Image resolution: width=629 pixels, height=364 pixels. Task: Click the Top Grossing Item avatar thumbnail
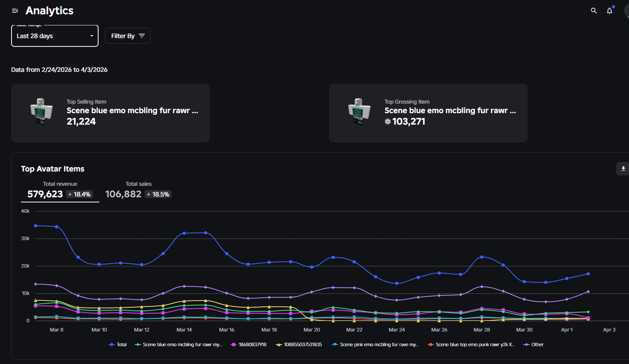point(359,112)
